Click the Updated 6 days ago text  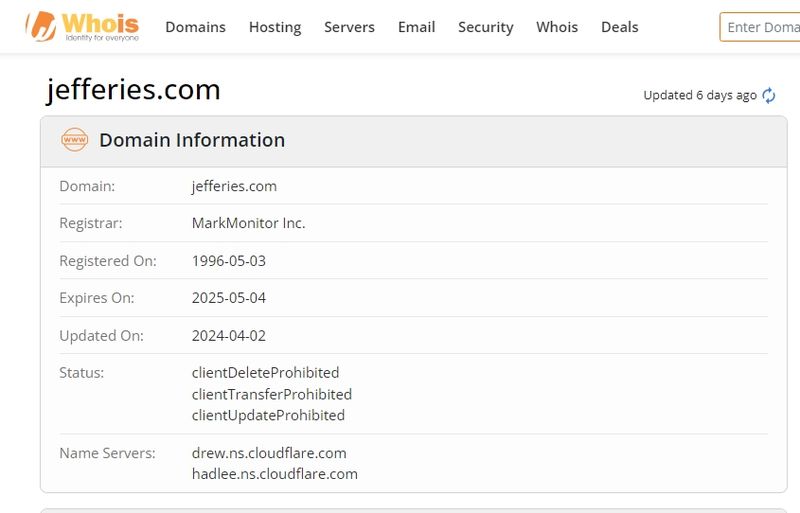coord(699,95)
